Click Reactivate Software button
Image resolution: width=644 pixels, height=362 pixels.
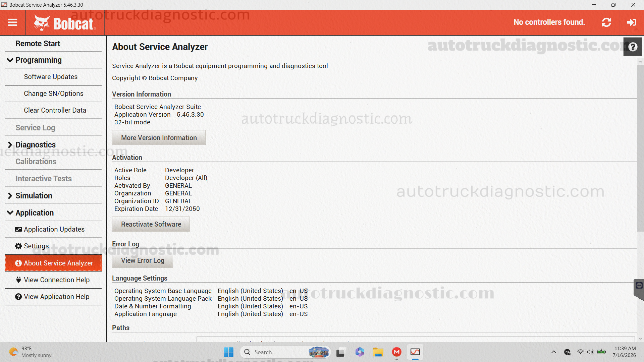coord(151,224)
